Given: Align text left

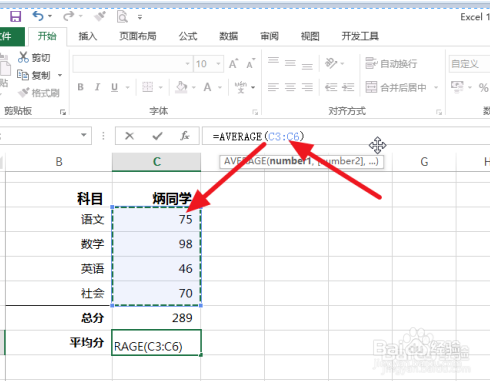Looking at the screenshot, I should [273, 87].
